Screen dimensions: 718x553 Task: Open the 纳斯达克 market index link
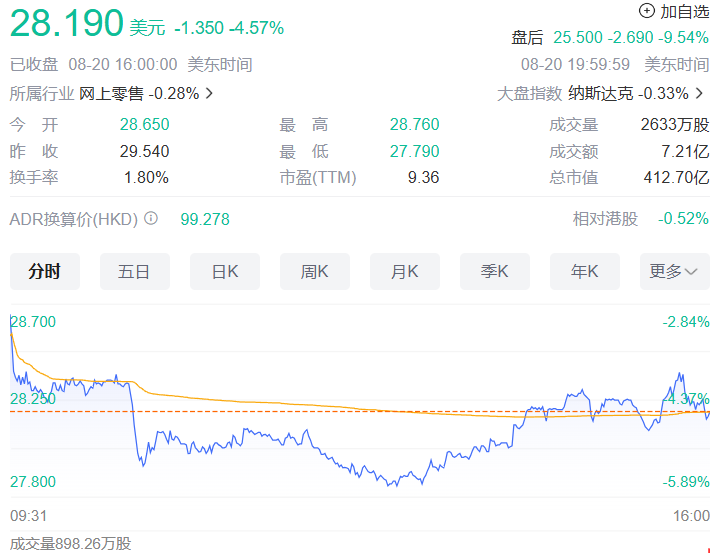[x=599, y=93]
